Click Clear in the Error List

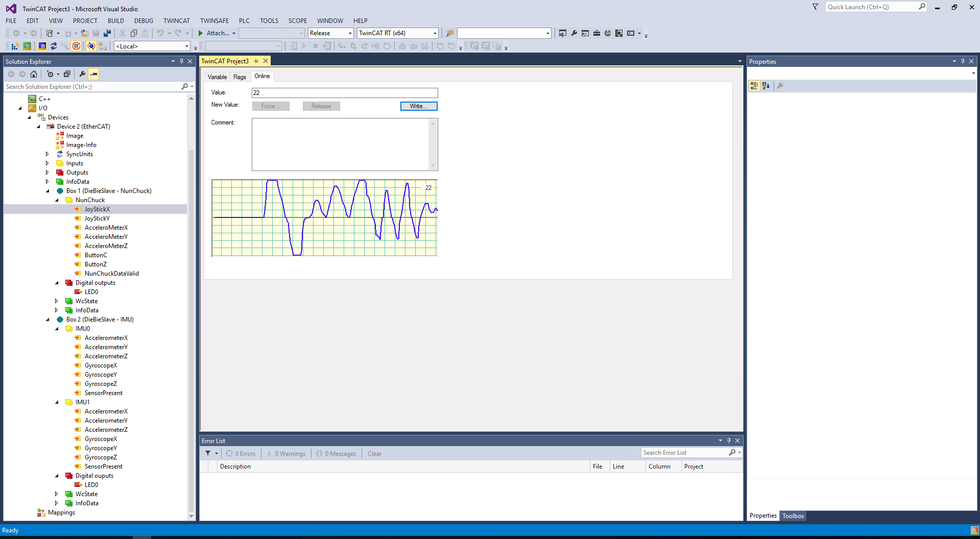[374, 454]
